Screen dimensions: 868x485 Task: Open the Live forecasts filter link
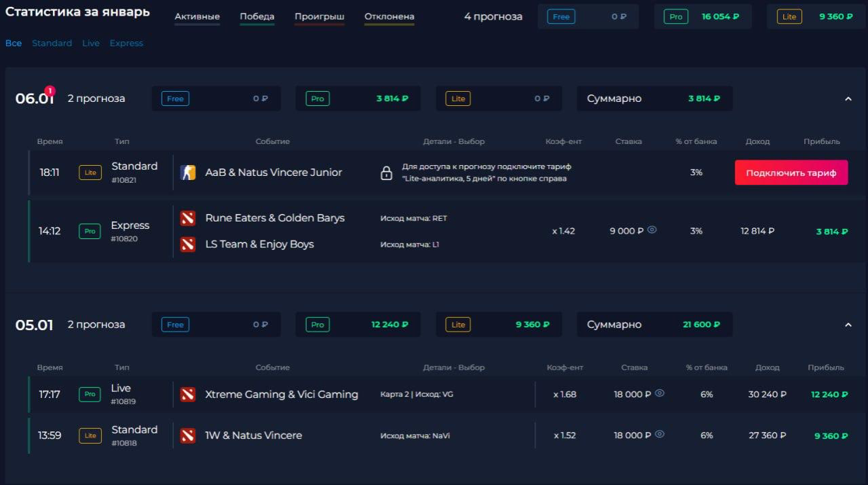click(91, 43)
